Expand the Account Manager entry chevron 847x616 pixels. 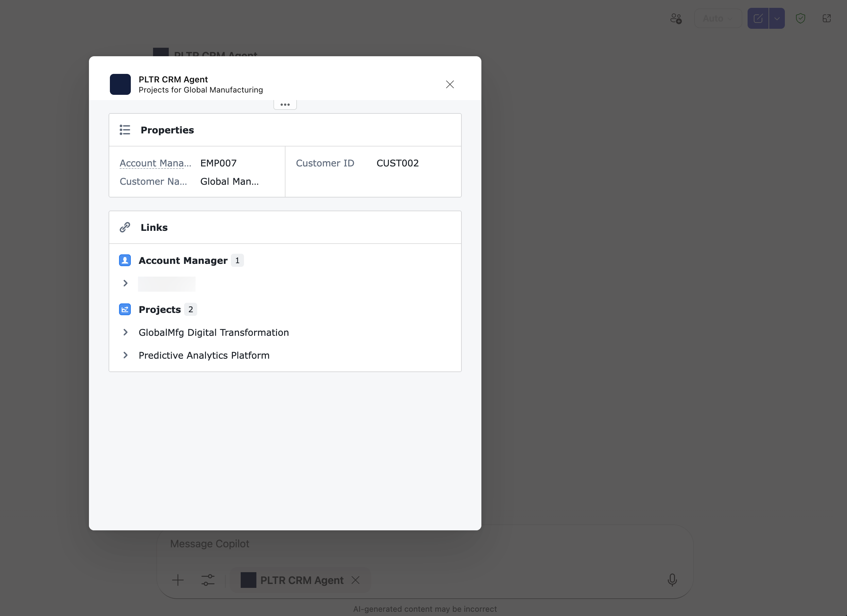click(126, 283)
